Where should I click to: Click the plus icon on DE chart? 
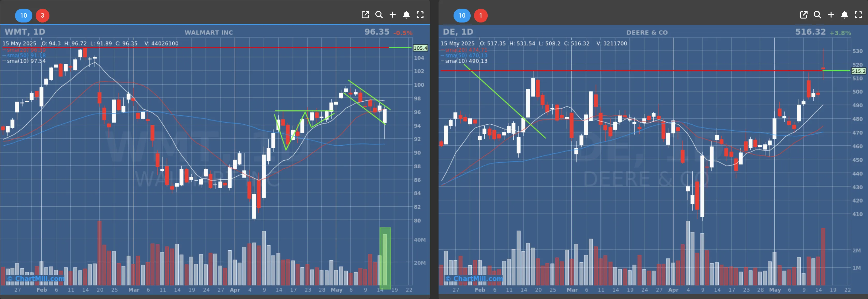[831, 15]
